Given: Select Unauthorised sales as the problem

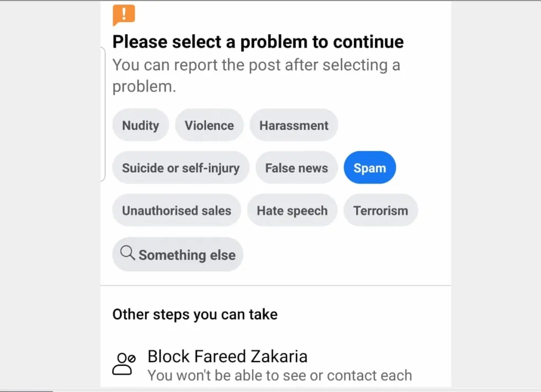Looking at the screenshot, I should click(176, 210).
